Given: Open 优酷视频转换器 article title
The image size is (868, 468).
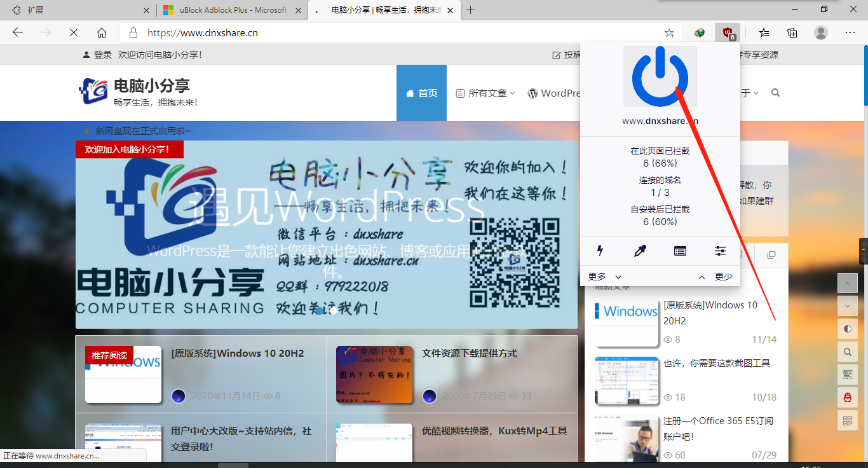Looking at the screenshot, I should pos(494,431).
